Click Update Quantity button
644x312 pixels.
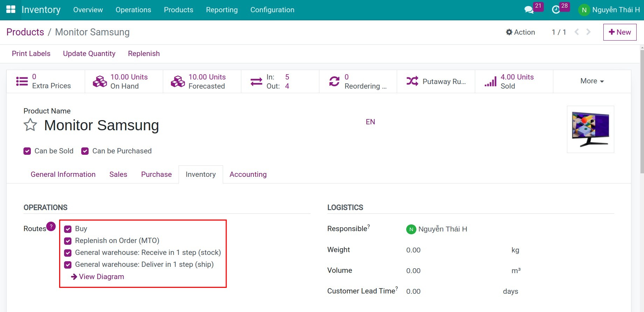(89, 54)
